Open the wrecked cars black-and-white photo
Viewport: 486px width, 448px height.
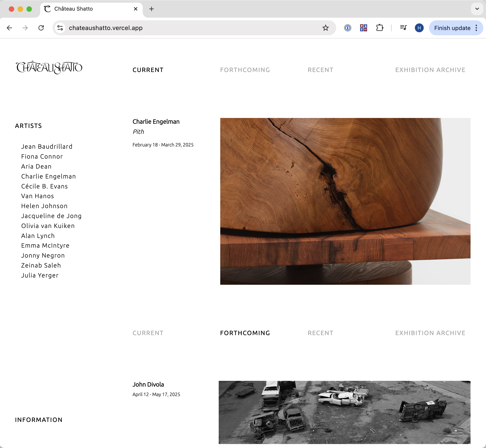(344, 412)
